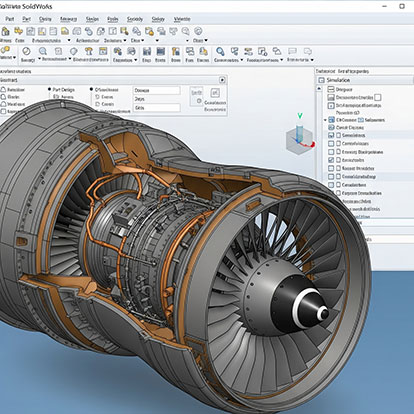Screen dimensions: 414x414
Task: Open the dropdown arrow beside 'Chas' label
Action: [206, 40]
